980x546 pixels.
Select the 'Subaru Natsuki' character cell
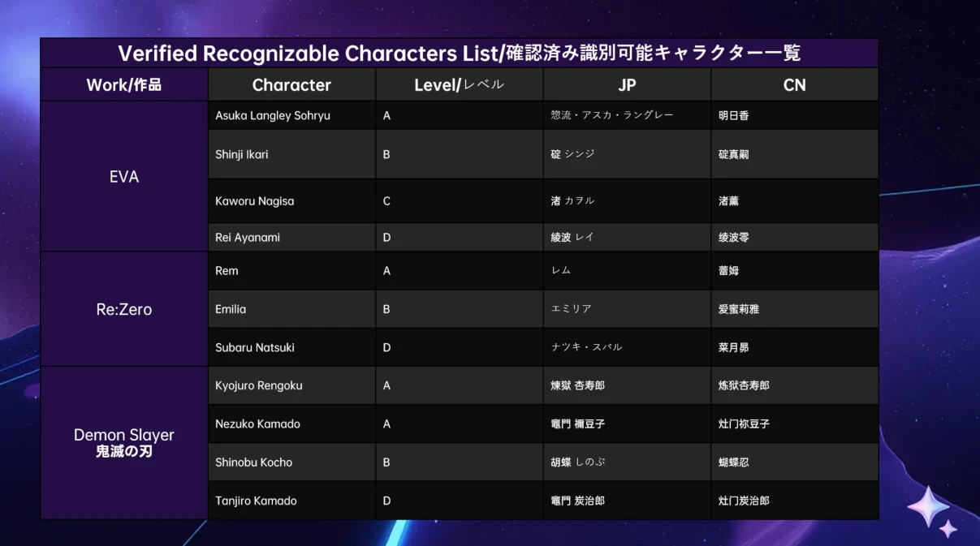pyautogui.click(x=255, y=347)
